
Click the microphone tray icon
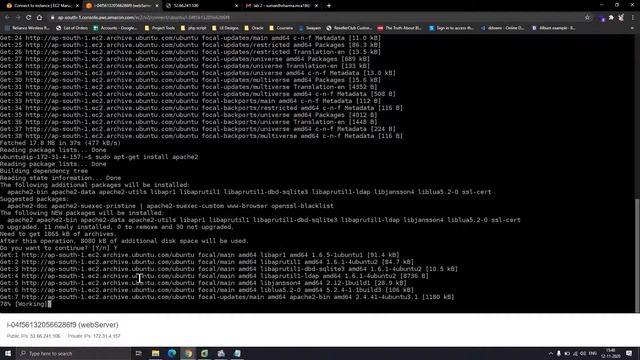coord(559,353)
